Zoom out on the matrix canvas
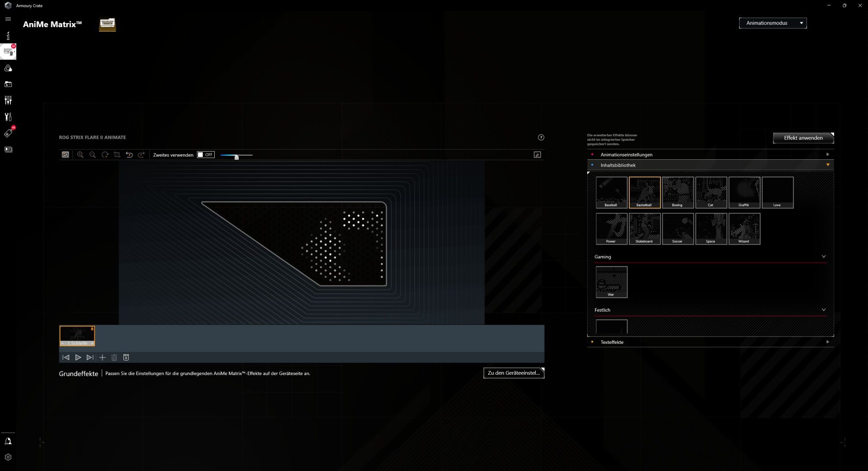Screen dimensions: 868x471 [93, 155]
